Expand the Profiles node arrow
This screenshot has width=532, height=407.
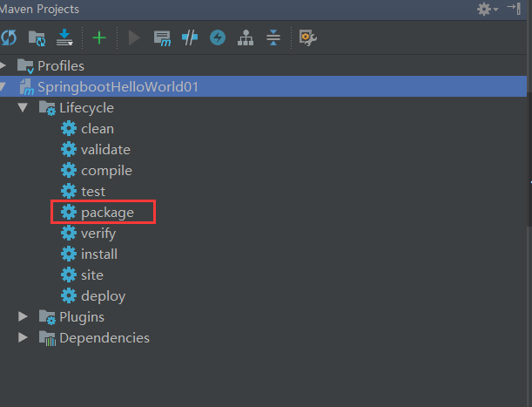[x=3, y=65]
